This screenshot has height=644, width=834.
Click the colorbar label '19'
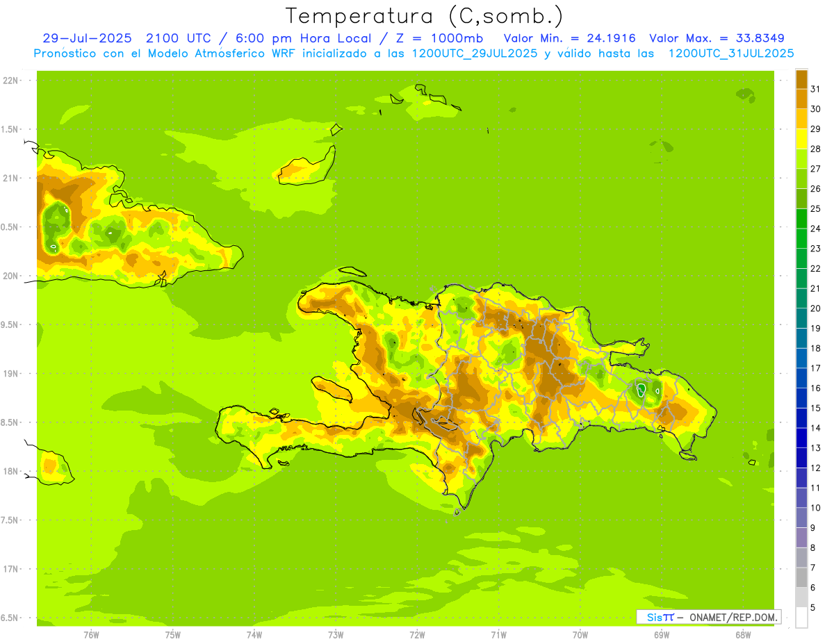[816, 328]
